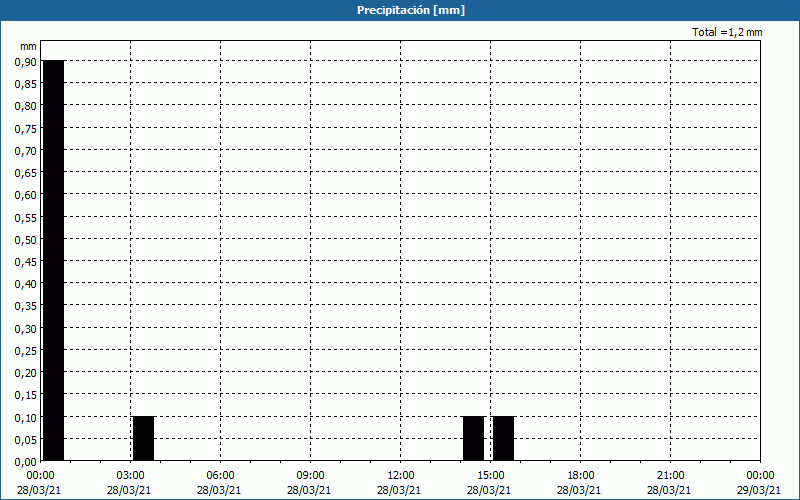Viewport: 800px width, 500px height.
Task: Click the 0,40 y-axis label
Action: pos(26,284)
